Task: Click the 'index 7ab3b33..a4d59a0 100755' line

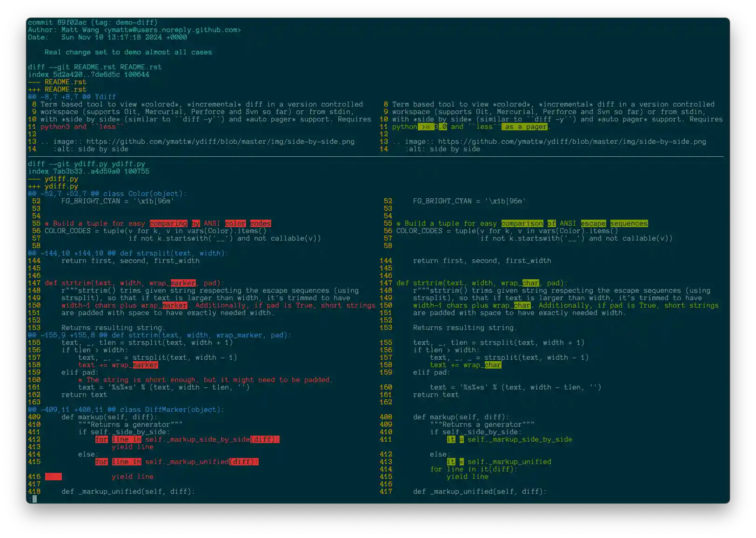Action: point(88,171)
